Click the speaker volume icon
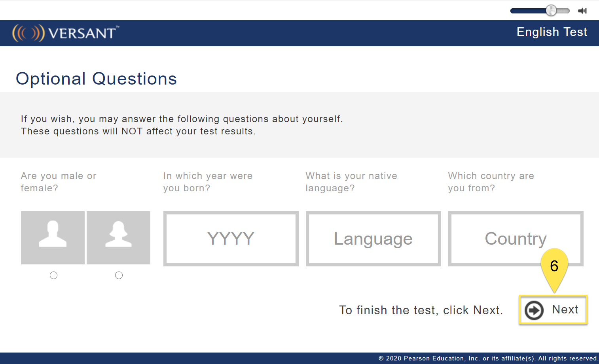 (x=582, y=11)
